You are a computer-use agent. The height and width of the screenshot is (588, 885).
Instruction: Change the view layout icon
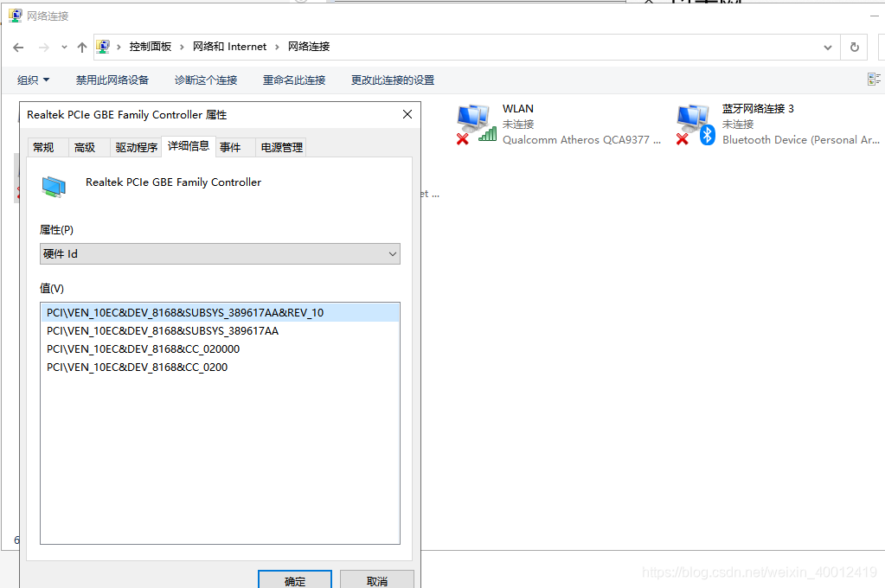pos(874,80)
